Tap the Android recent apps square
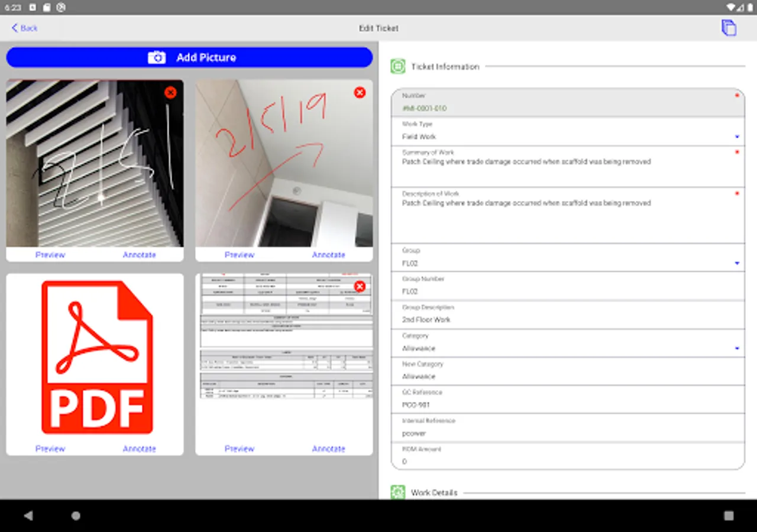Image resolution: width=757 pixels, height=532 pixels. [x=729, y=515]
